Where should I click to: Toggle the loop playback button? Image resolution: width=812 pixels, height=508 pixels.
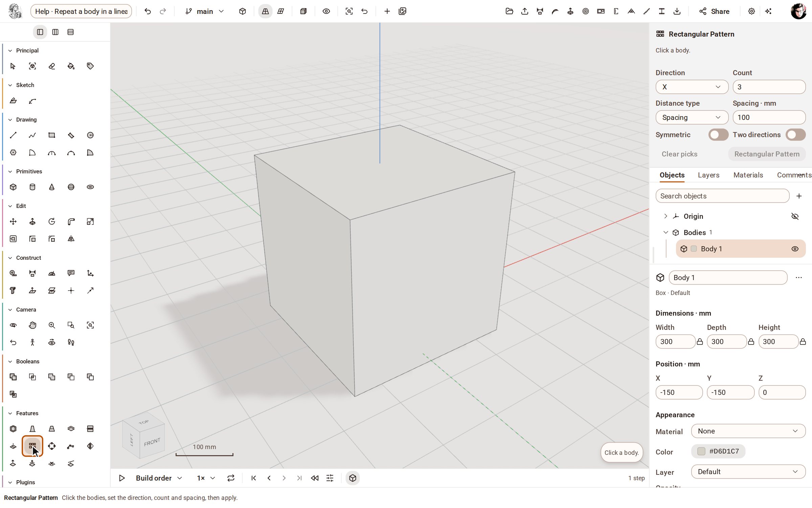(x=231, y=478)
